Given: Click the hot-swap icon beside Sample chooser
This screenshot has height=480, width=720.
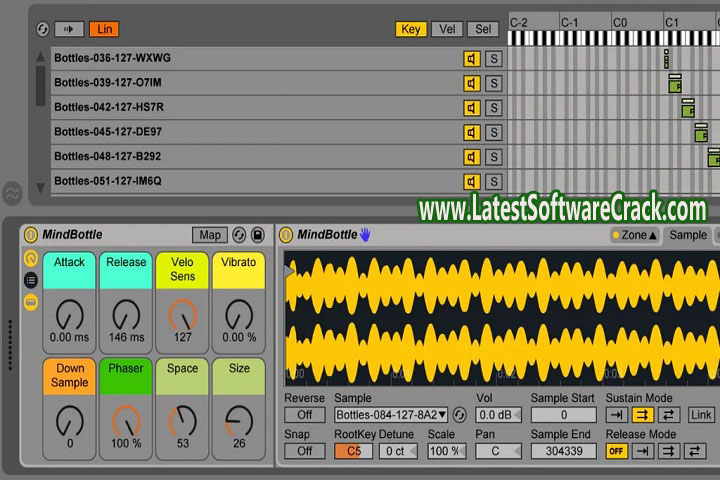Looking at the screenshot, I should pyautogui.click(x=460, y=415).
